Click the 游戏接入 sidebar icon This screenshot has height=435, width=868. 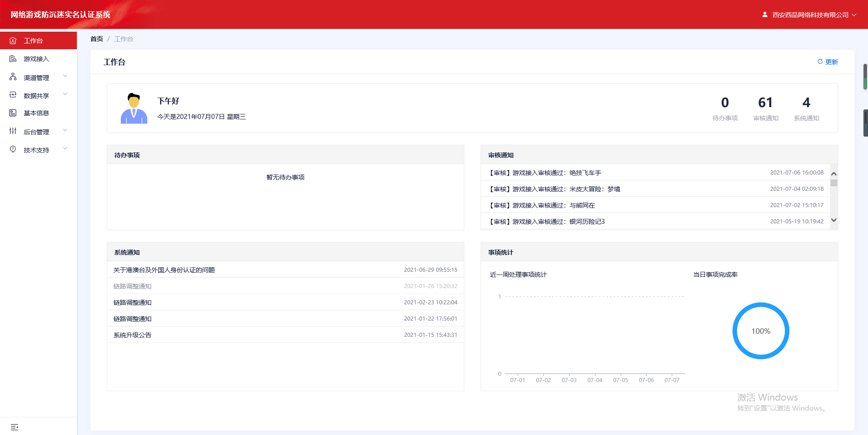click(x=13, y=59)
